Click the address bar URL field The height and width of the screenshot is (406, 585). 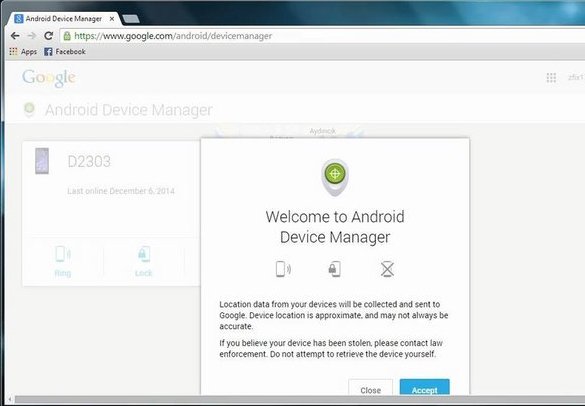coord(321,36)
